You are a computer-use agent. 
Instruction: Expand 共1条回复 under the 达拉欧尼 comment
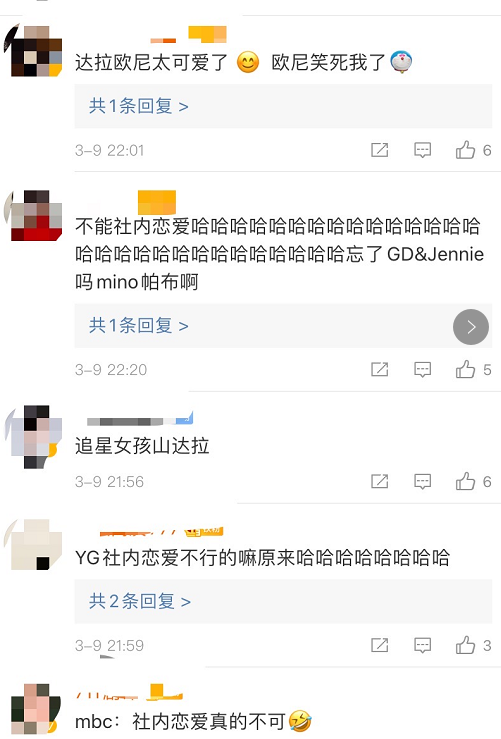coord(139,106)
